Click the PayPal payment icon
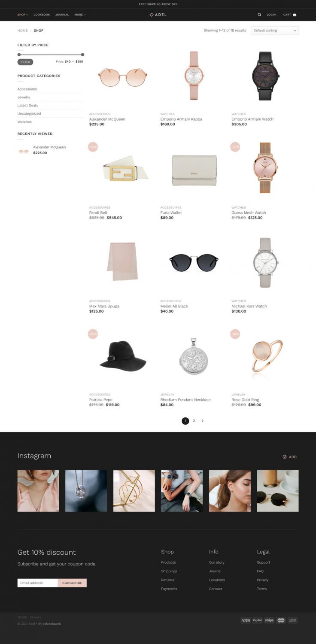 [257, 620]
